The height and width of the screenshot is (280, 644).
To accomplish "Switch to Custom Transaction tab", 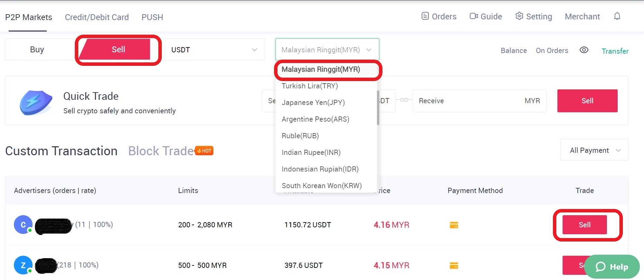I will point(61,151).
